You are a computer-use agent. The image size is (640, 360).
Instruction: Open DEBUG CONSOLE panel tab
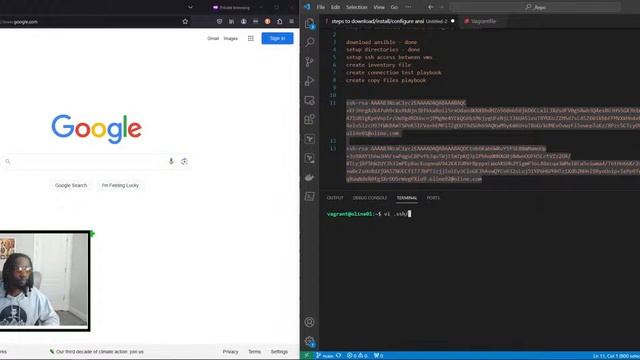pyautogui.click(x=370, y=198)
